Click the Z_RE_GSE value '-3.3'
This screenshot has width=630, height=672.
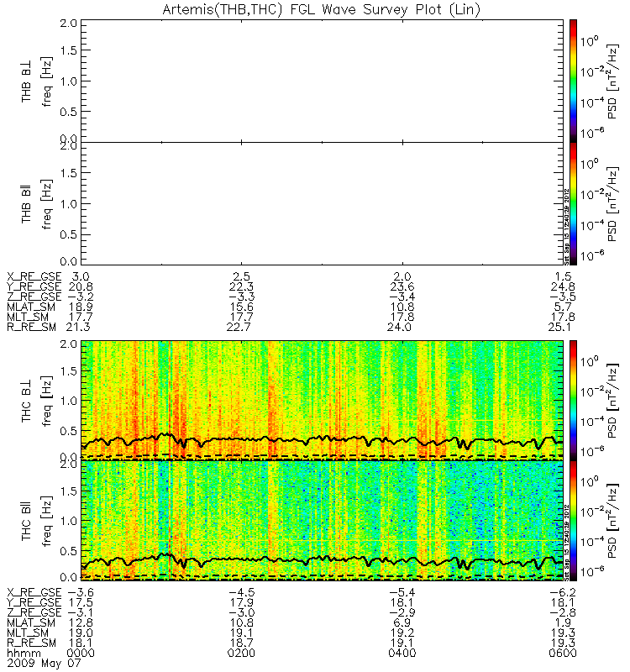(241, 297)
